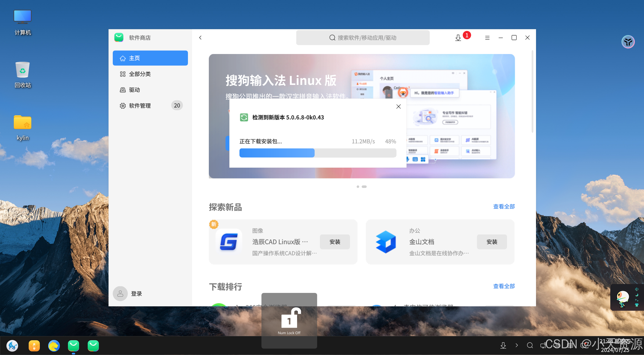Switch to the active 软件商店 taskbar icon
Screen dimensions: 644x355
[x=74, y=346]
